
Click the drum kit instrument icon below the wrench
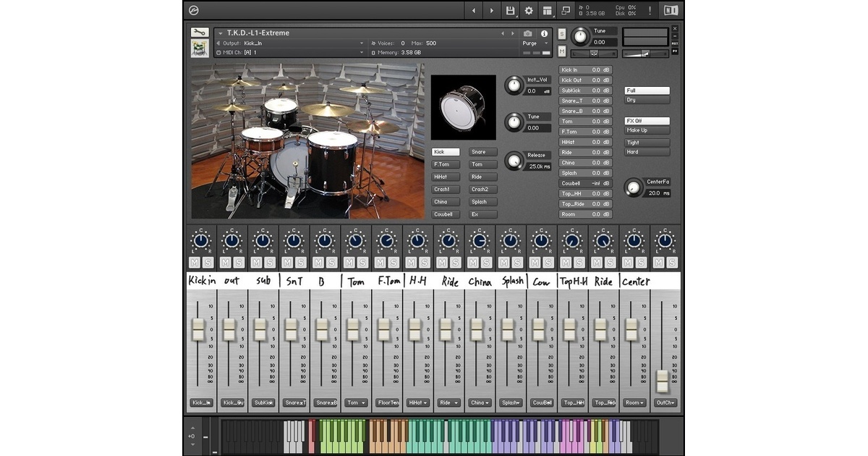pos(200,48)
